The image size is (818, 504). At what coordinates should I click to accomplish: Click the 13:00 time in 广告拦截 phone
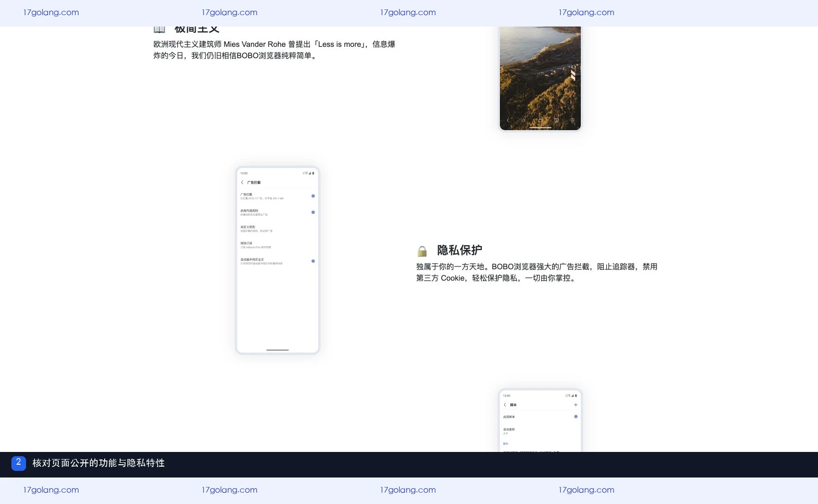pos(244,173)
